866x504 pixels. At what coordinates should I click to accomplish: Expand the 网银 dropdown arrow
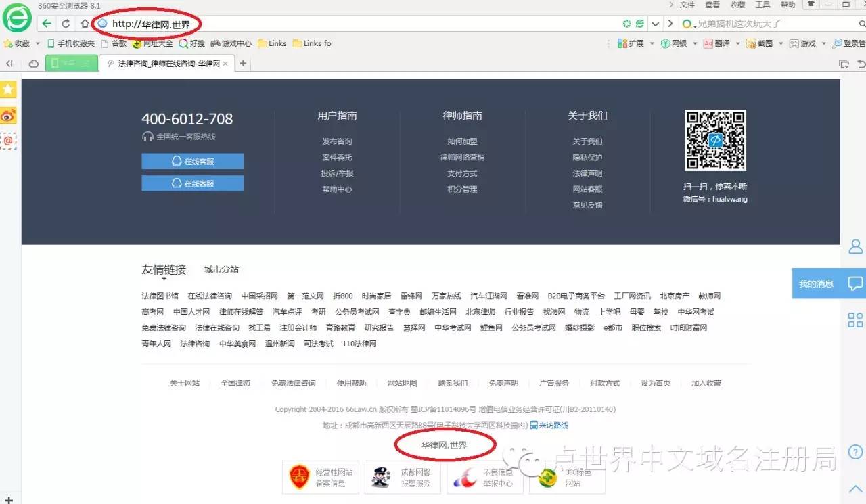[695, 43]
